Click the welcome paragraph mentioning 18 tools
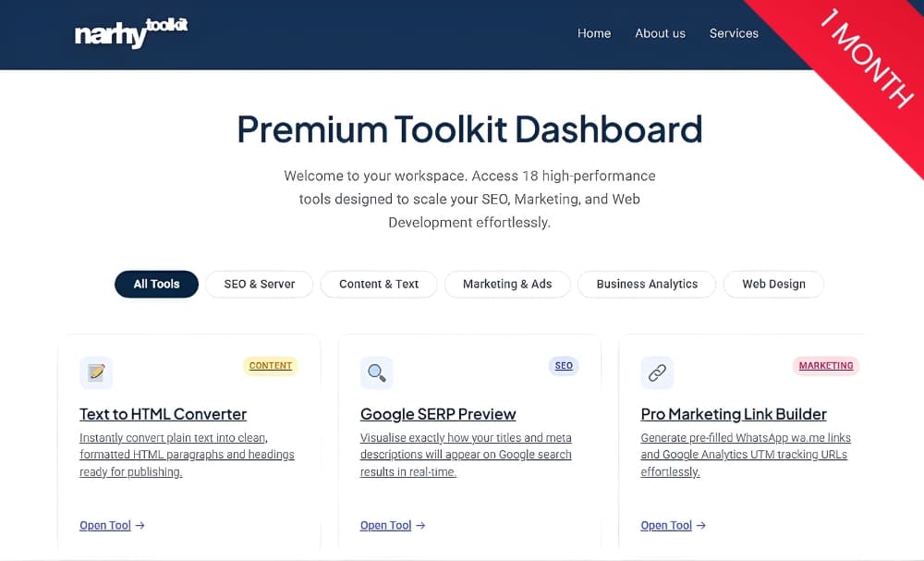 pos(469,200)
